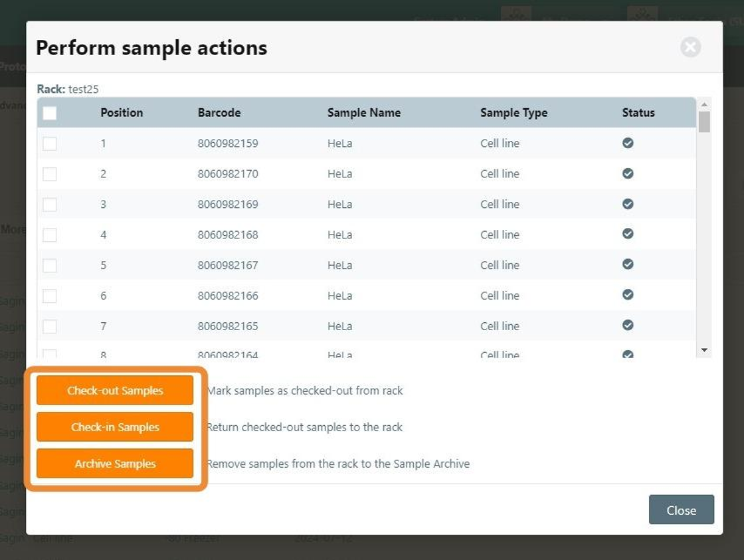The width and height of the screenshot is (744, 560).
Task: Click the Position column header
Action: click(122, 112)
